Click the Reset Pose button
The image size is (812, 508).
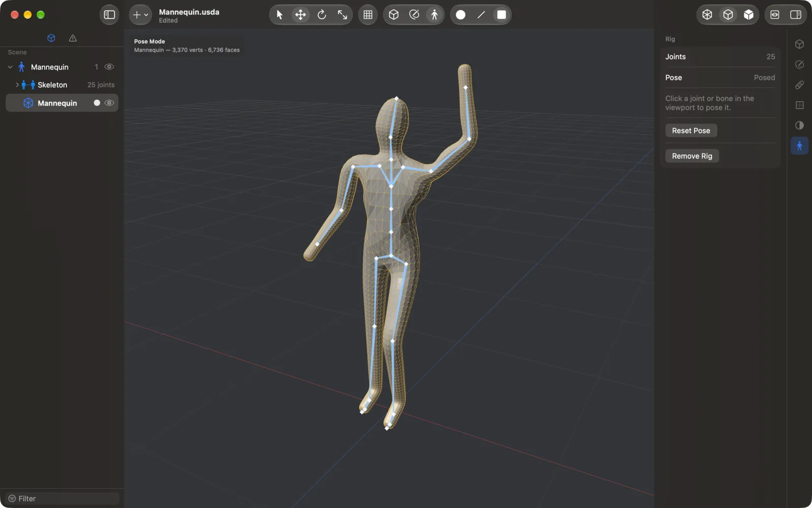[x=691, y=131]
